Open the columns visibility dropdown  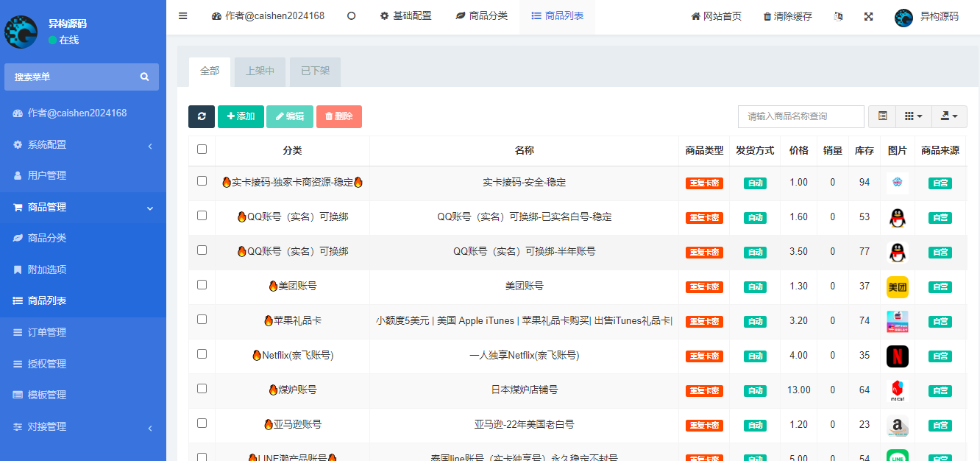click(913, 116)
